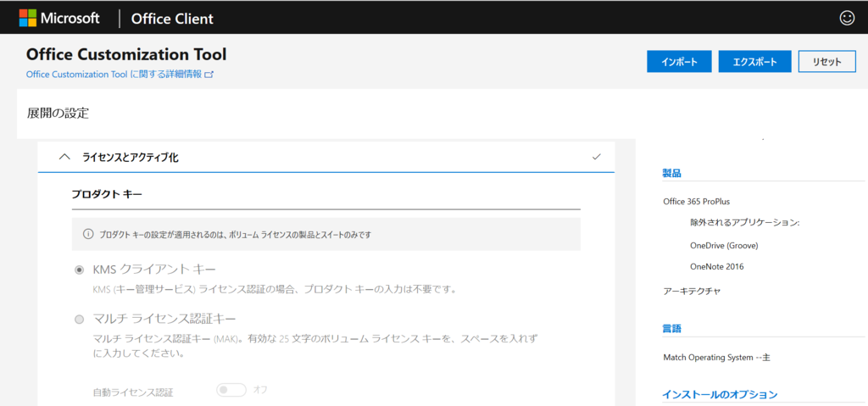
Task: Click the インポート button
Action: [679, 62]
